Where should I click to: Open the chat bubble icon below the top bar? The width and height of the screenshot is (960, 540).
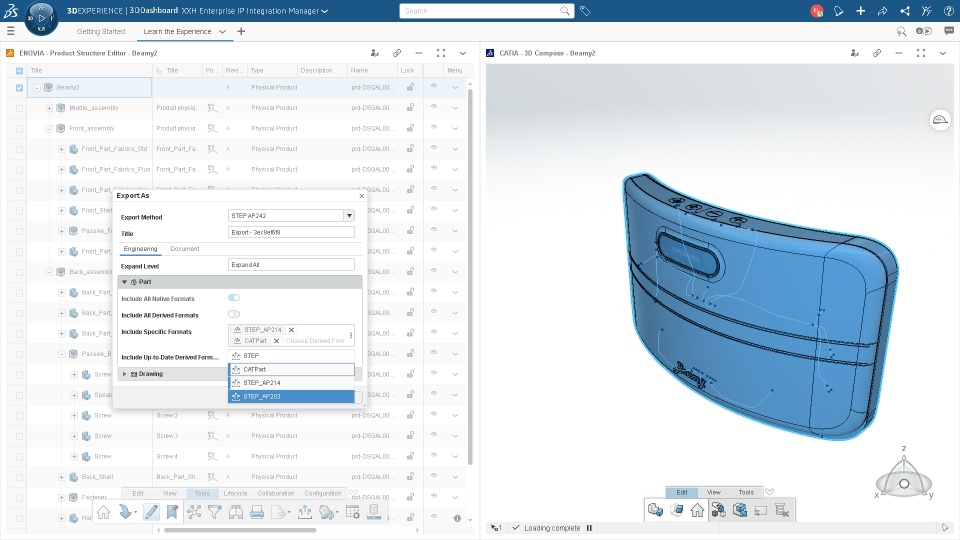pos(948,31)
